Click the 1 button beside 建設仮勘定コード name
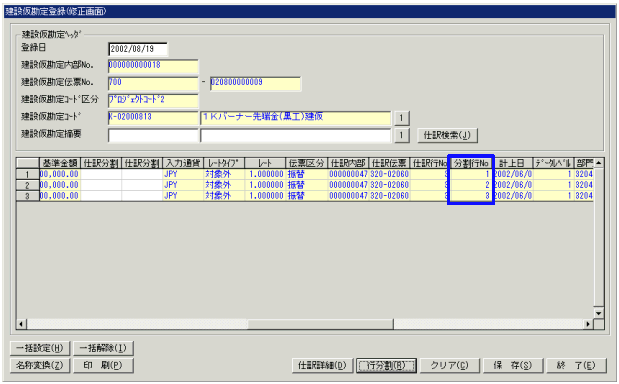The height and width of the screenshot is (384, 619). (x=401, y=118)
